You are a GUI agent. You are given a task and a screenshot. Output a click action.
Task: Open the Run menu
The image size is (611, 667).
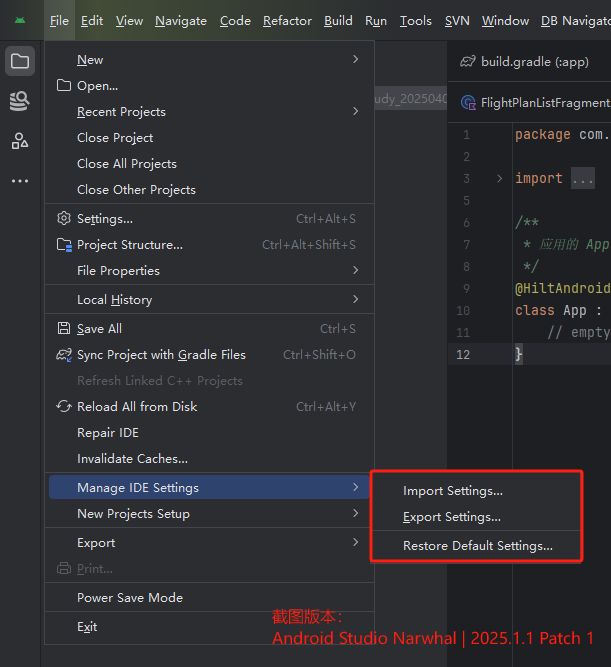click(376, 20)
